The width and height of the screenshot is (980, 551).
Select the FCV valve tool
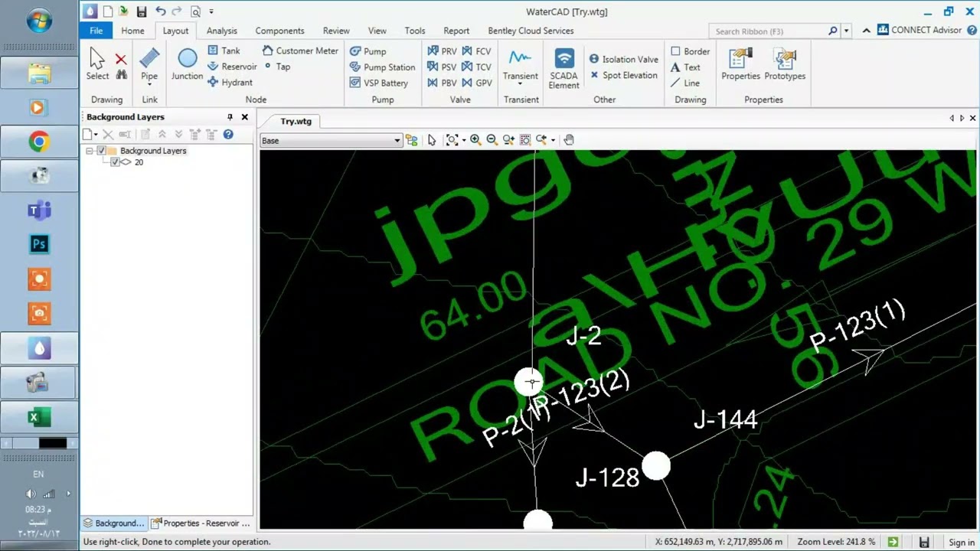(476, 51)
